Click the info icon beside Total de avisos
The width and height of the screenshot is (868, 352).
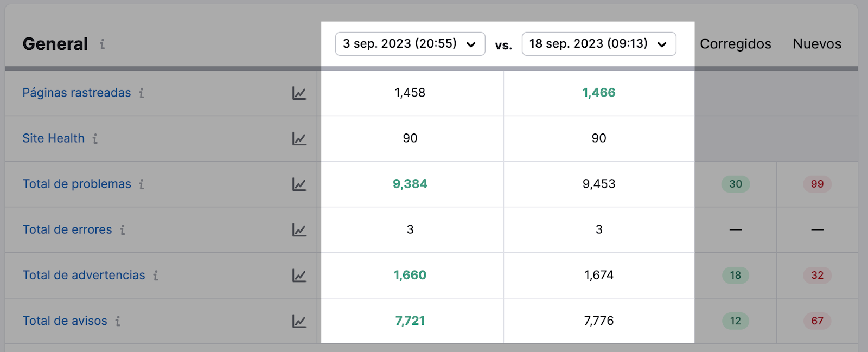pos(118,321)
